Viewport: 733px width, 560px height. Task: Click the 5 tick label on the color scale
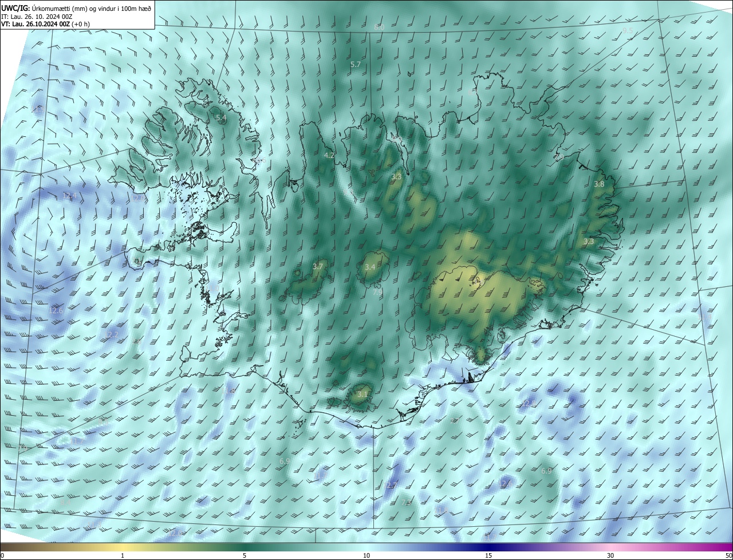[245, 555]
